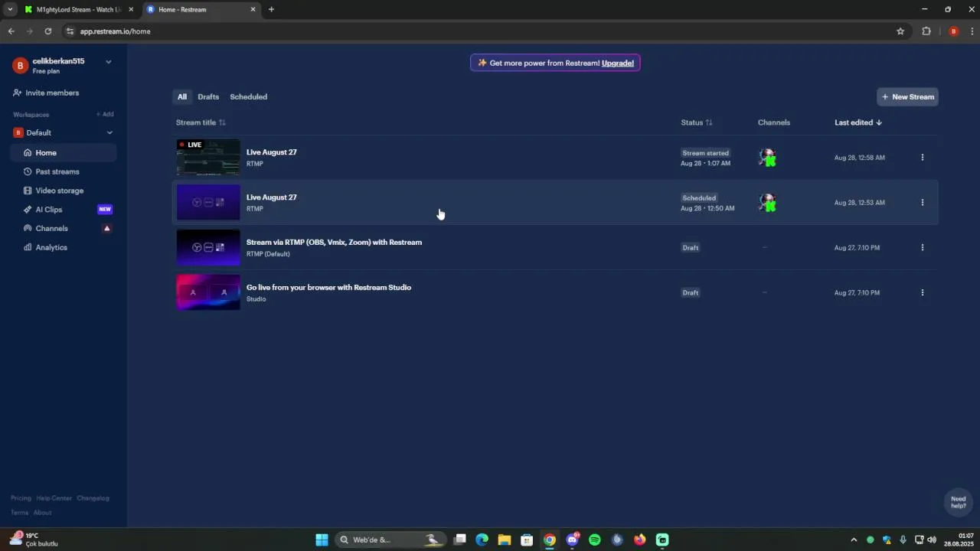Open the Help Center footer link
This screenshot has width=980, height=551.
pos(54,498)
